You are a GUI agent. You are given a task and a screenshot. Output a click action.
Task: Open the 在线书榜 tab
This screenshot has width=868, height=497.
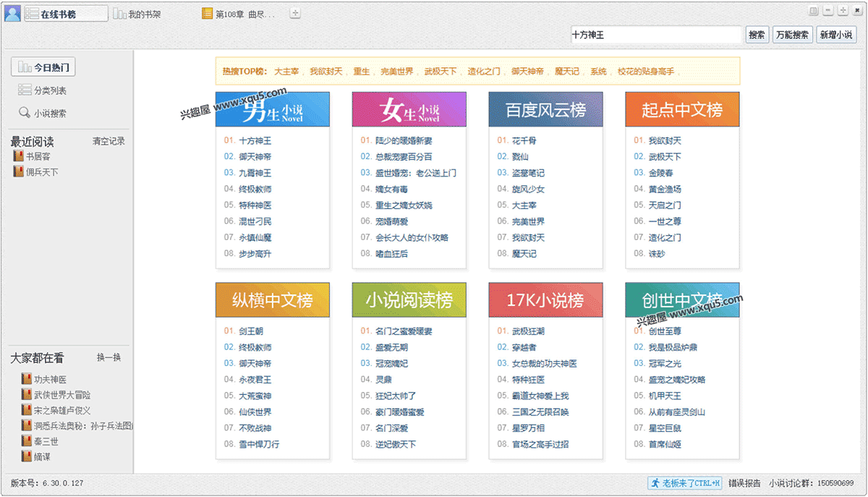[x=67, y=14]
